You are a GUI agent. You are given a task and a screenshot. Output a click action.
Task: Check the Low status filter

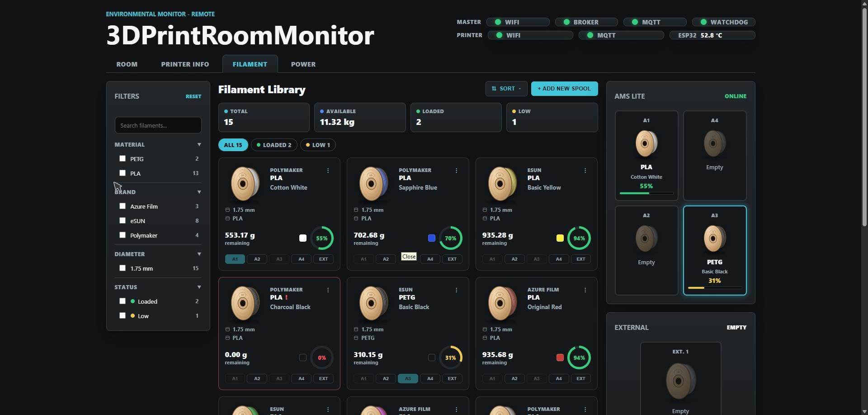pos(123,315)
